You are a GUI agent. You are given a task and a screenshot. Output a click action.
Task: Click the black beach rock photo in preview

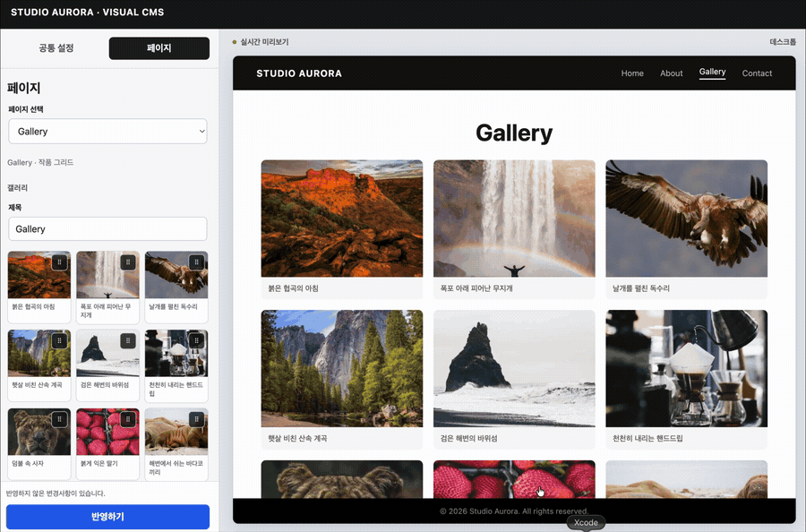point(514,368)
